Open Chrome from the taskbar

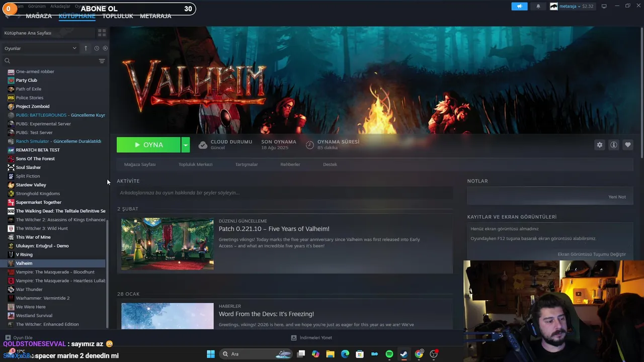click(x=419, y=354)
